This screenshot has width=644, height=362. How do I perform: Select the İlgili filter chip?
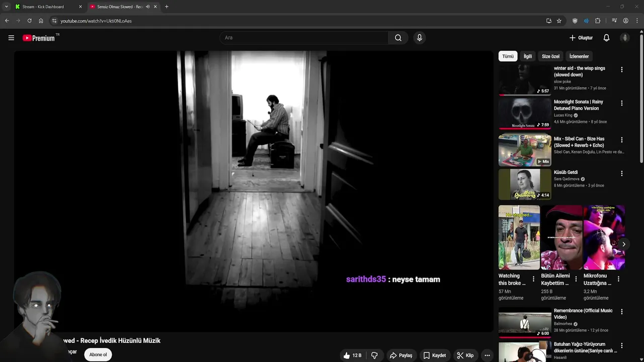tap(527, 56)
